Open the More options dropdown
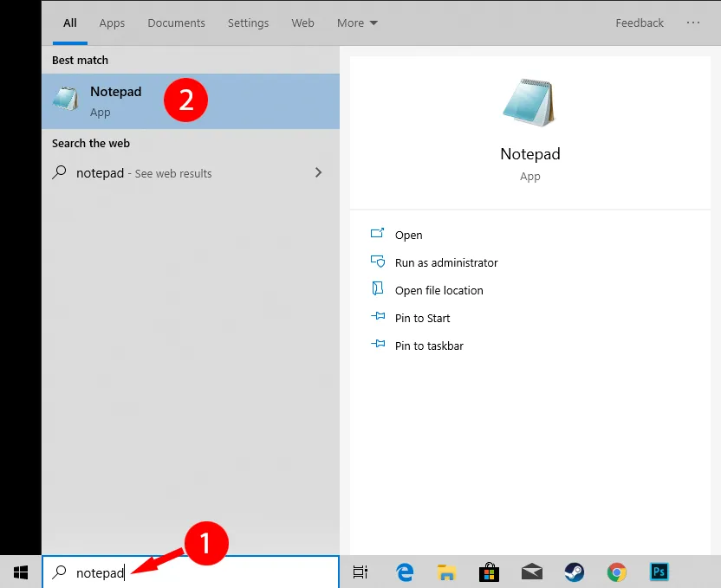Screen dimensions: 721x588 (x=357, y=23)
